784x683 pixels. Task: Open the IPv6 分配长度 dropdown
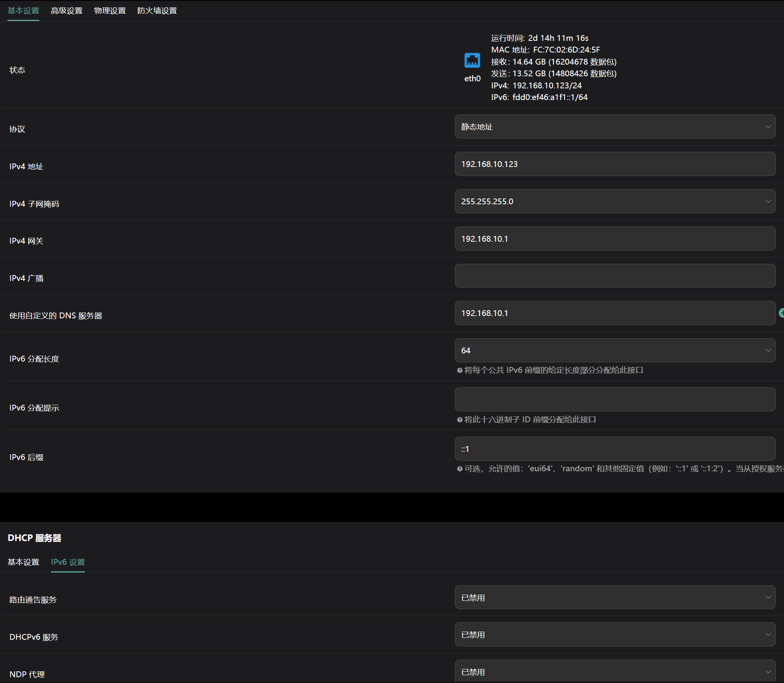point(615,351)
